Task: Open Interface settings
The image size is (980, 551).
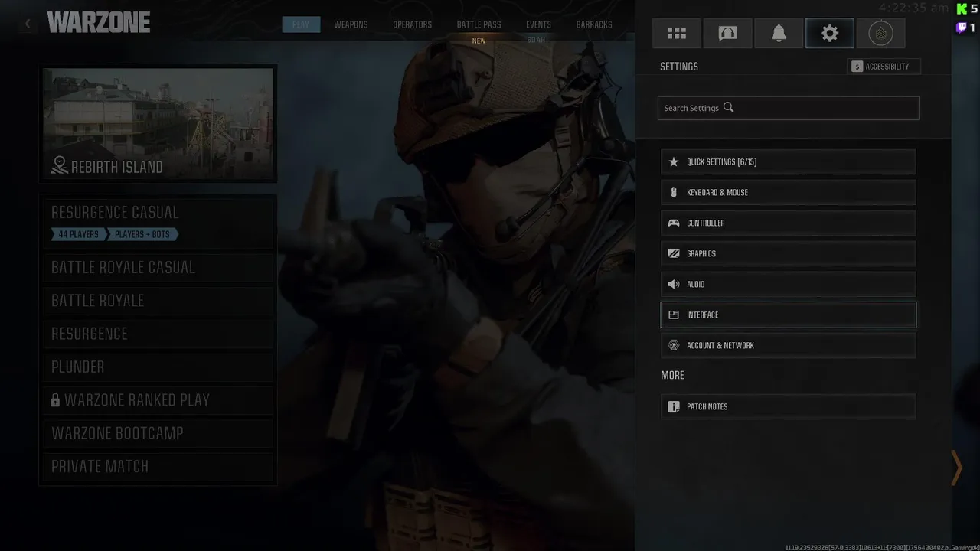Action: tap(788, 315)
